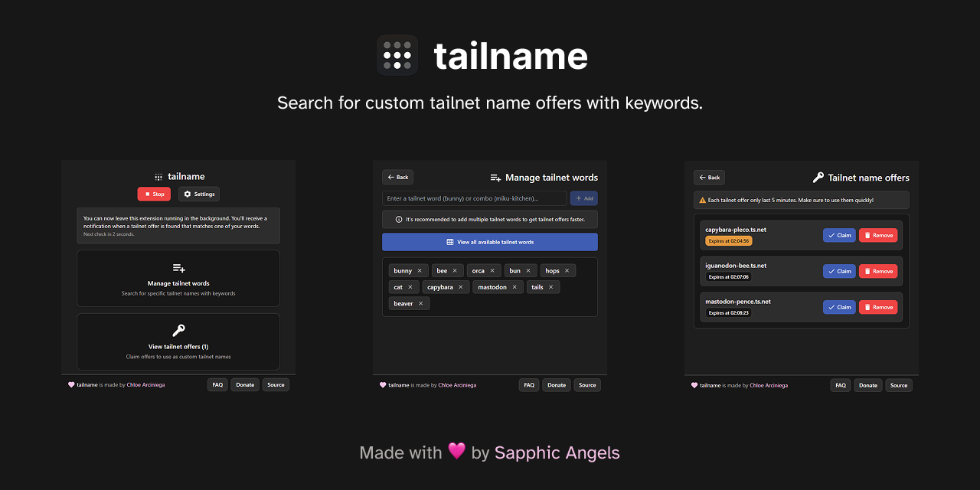Click FAQ in the Manage words panel footer
The height and width of the screenshot is (490, 980).
point(529,385)
